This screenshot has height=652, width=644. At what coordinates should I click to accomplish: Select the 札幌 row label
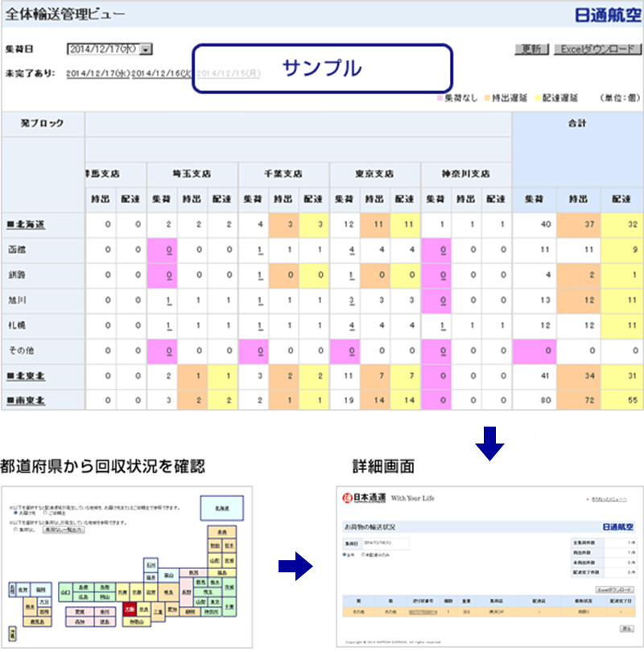click(x=17, y=325)
